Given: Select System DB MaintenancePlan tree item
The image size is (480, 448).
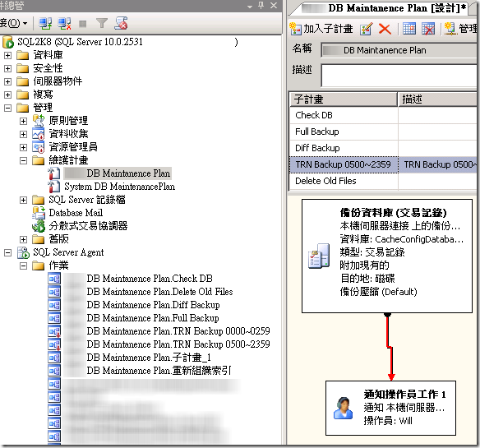Looking at the screenshot, I should pyautogui.click(x=119, y=187).
